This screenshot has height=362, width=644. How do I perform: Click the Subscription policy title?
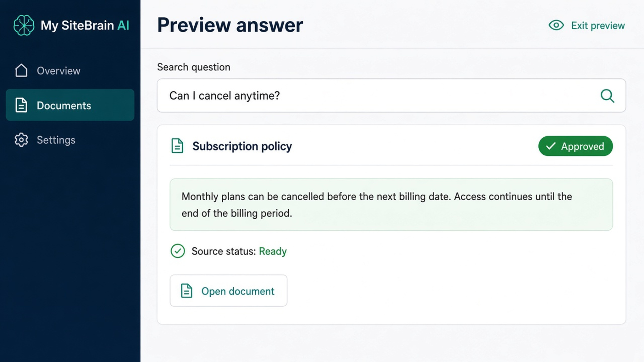click(242, 146)
